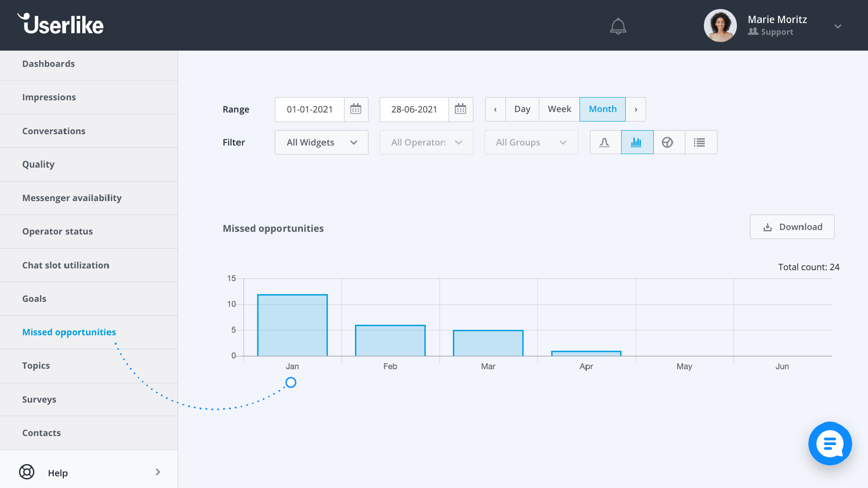This screenshot has height=488, width=868.
Task: Select Week granularity
Action: [x=559, y=109]
